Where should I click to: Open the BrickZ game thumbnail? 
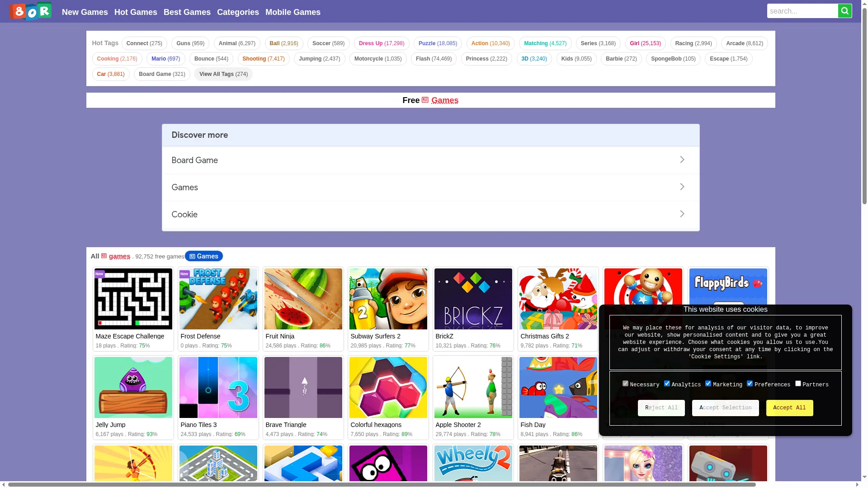click(x=473, y=299)
